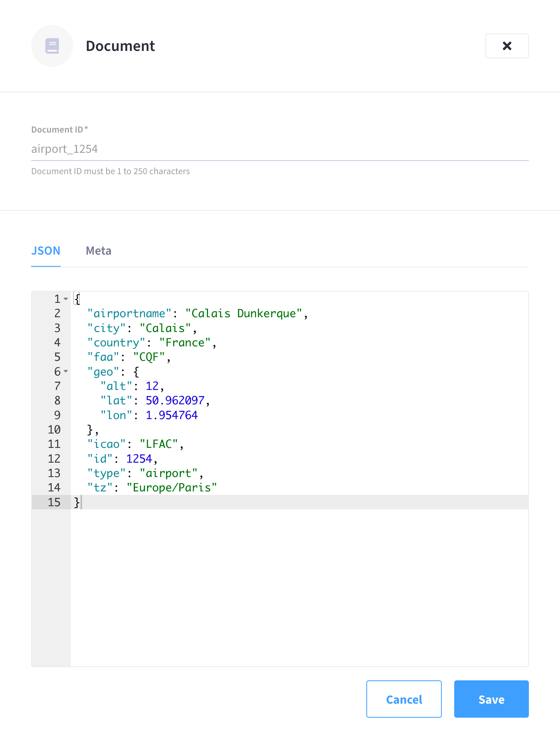Click the document book icon
The height and width of the screenshot is (741, 560).
click(x=52, y=46)
